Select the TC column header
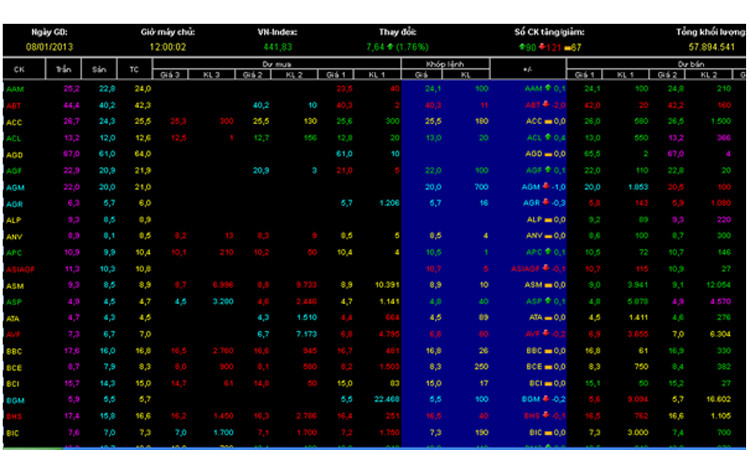 coord(135,69)
